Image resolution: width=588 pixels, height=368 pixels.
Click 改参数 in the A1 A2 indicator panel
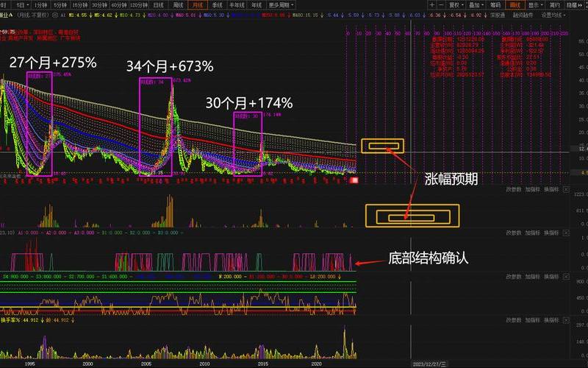[513, 233]
